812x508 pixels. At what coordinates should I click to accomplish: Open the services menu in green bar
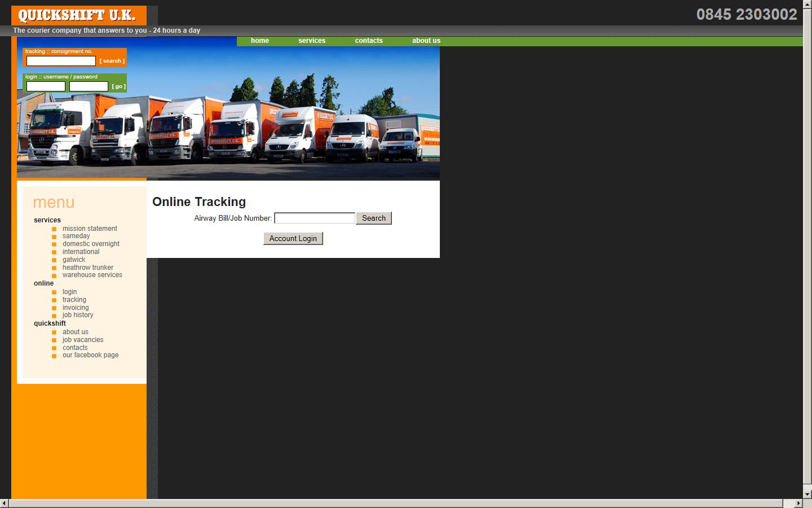point(312,41)
